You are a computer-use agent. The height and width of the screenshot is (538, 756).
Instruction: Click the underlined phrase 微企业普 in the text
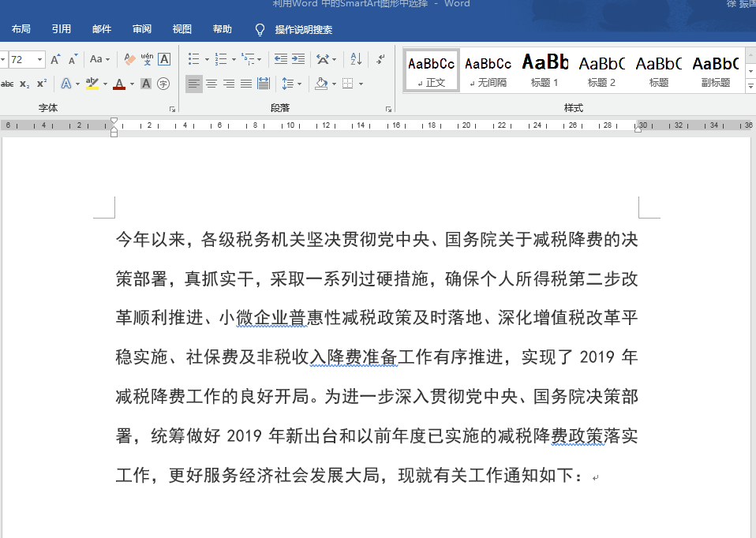click(x=271, y=318)
